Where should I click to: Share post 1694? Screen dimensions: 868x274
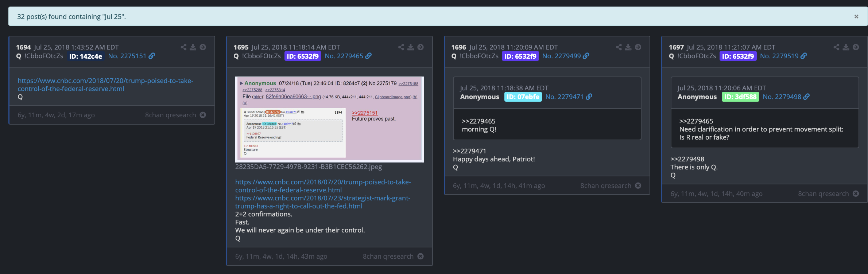coord(183,47)
